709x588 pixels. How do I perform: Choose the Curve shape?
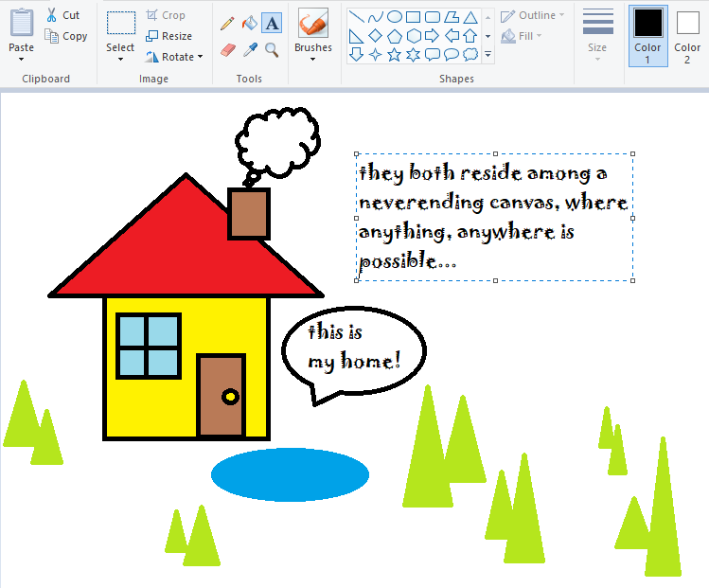(375, 17)
